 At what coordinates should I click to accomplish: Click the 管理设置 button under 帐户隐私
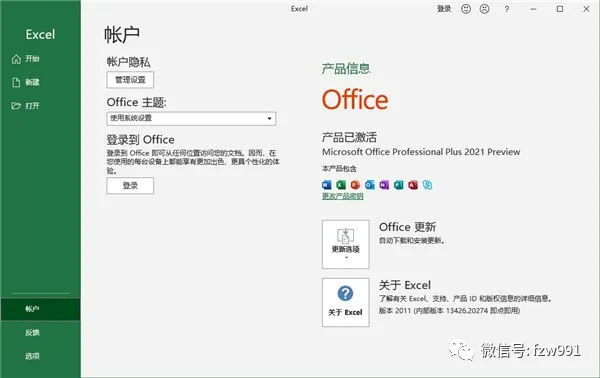pyautogui.click(x=130, y=80)
